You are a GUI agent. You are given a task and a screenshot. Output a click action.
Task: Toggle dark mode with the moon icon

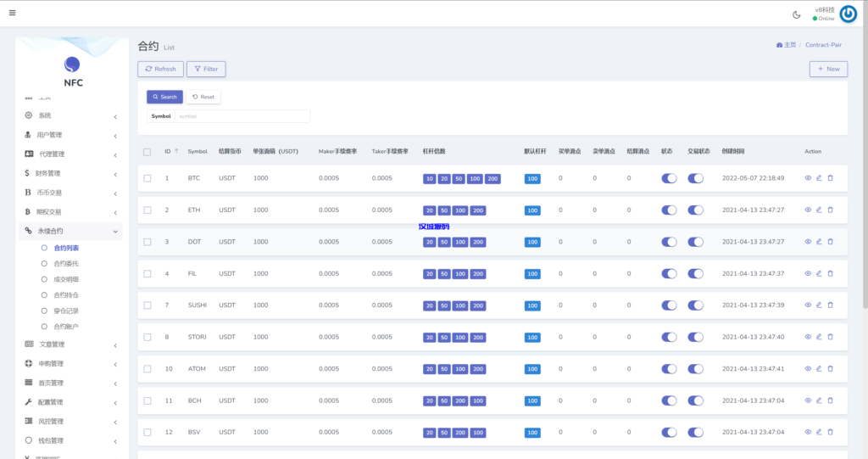(796, 14)
